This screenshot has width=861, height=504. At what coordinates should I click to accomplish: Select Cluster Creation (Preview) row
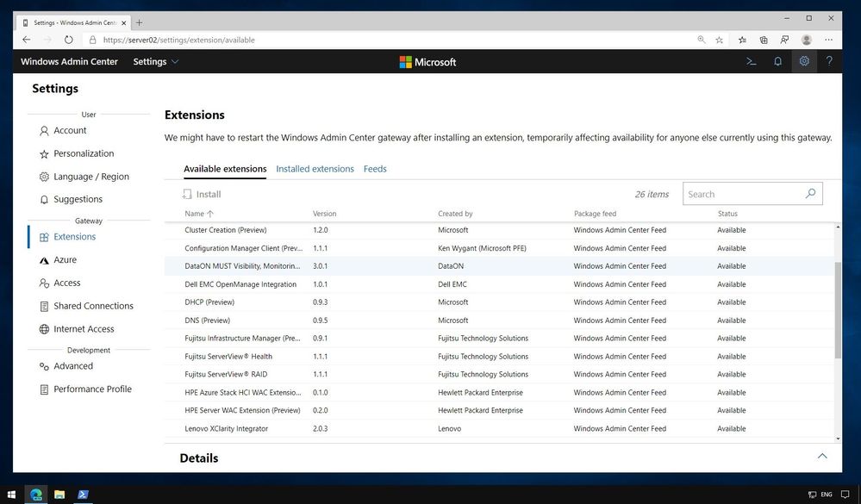(500, 230)
